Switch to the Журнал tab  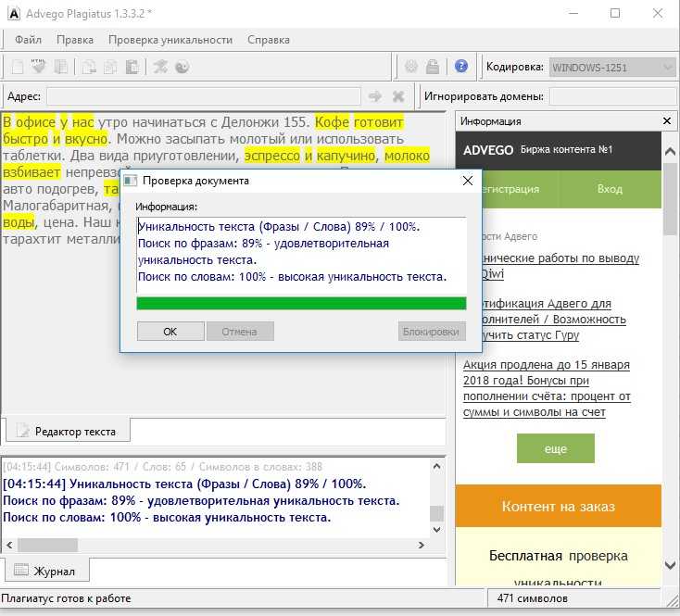click(x=47, y=571)
